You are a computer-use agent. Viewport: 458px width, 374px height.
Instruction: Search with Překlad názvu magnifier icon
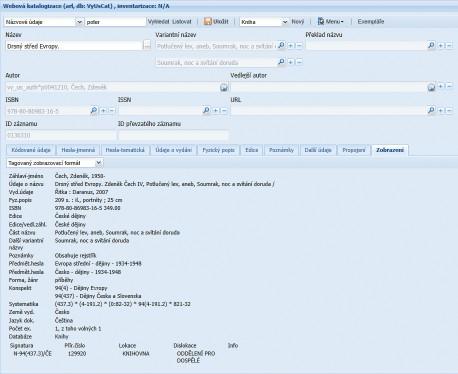click(431, 45)
